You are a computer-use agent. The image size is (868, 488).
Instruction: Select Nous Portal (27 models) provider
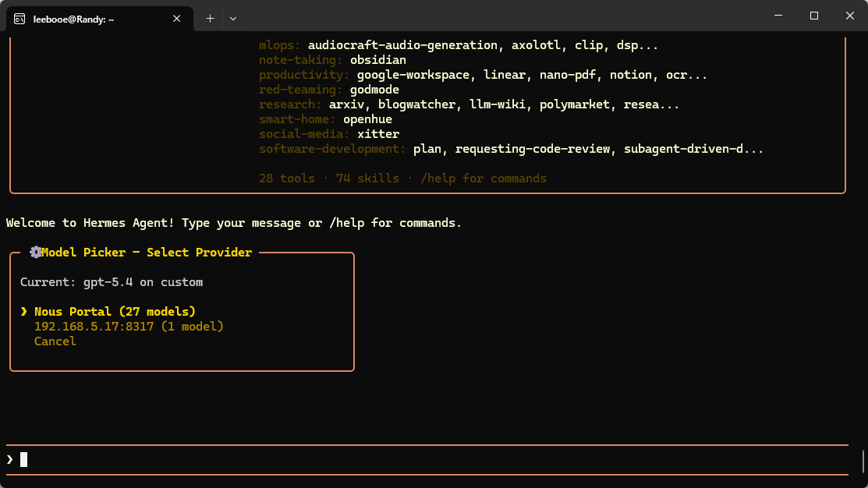(115, 312)
